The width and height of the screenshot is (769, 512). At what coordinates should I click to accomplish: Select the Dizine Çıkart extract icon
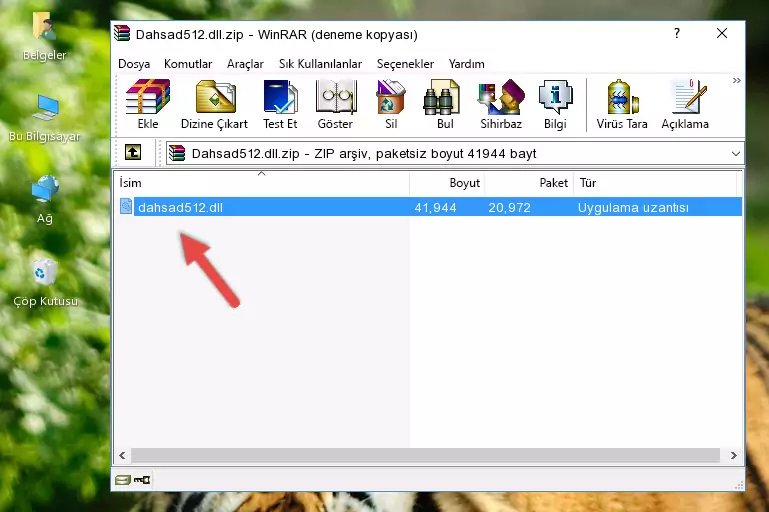[x=214, y=104]
